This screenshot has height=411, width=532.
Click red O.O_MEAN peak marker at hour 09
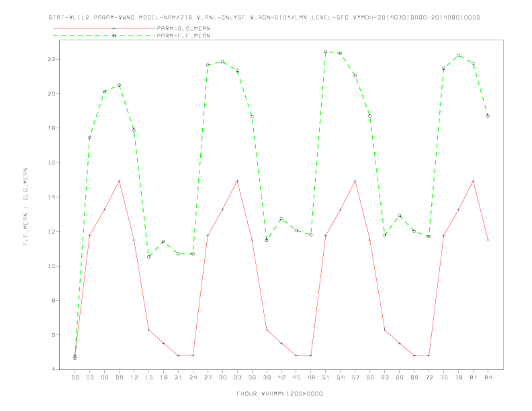click(119, 181)
